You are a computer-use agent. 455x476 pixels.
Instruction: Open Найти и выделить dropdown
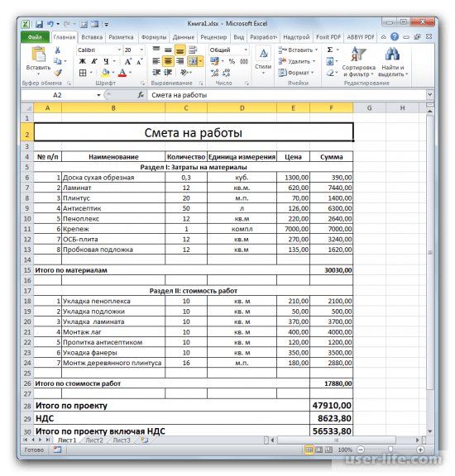[x=393, y=62]
